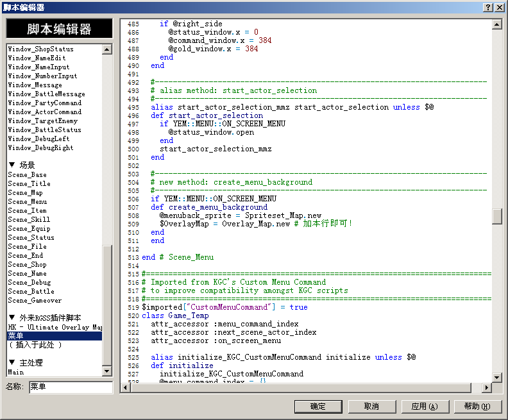Click the 应用(A) apply button
Screen dimensions: 508x420
coord(425,407)
